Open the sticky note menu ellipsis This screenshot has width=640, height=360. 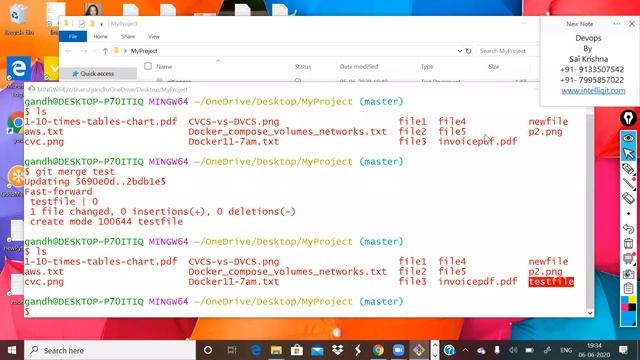point(617,24)
